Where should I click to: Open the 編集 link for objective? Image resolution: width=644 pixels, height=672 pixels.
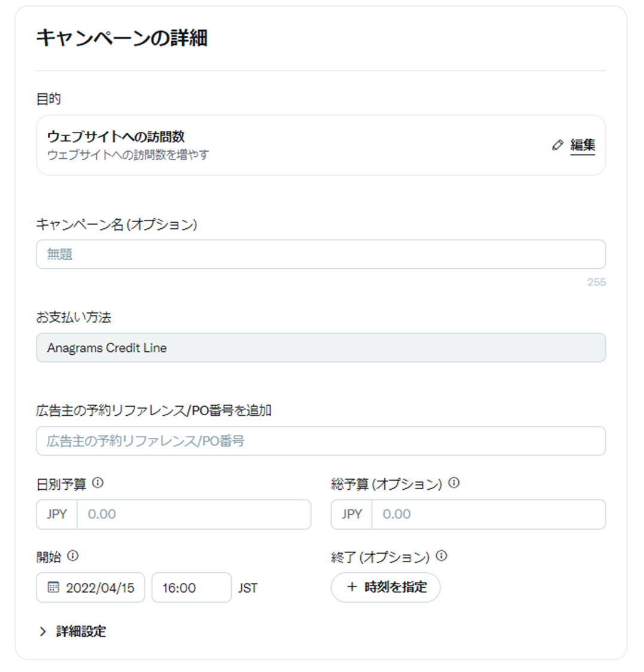(582, 145)
